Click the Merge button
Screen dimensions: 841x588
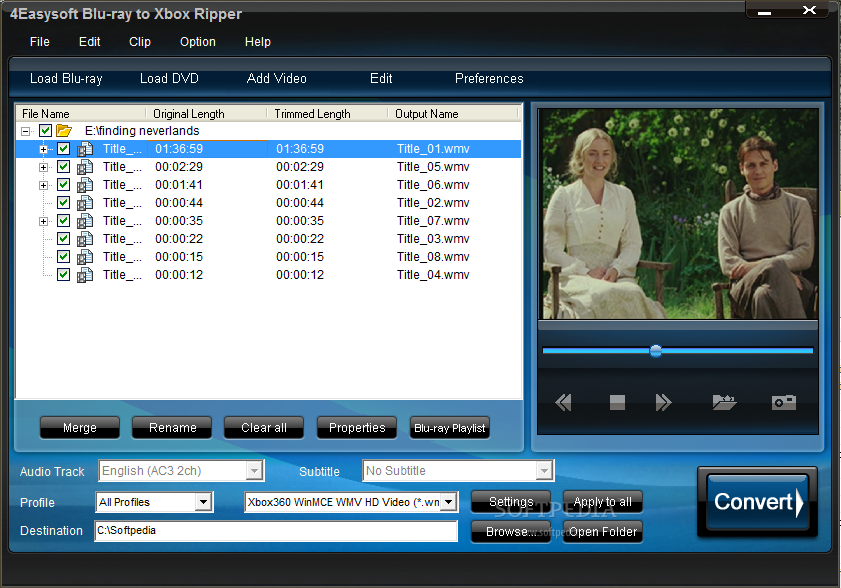click(80, 428)
